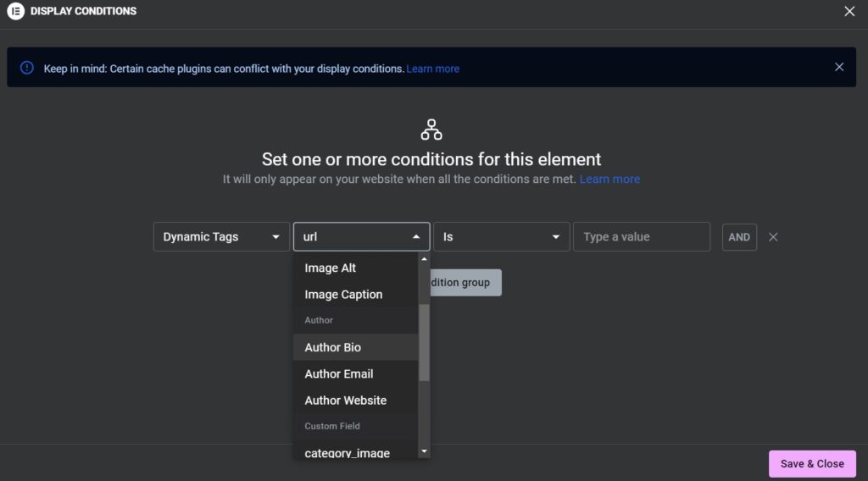This screenshot has height=481, width=868.
Task: Click the dropdown scrollbar thumb
Action: point(424,343)
